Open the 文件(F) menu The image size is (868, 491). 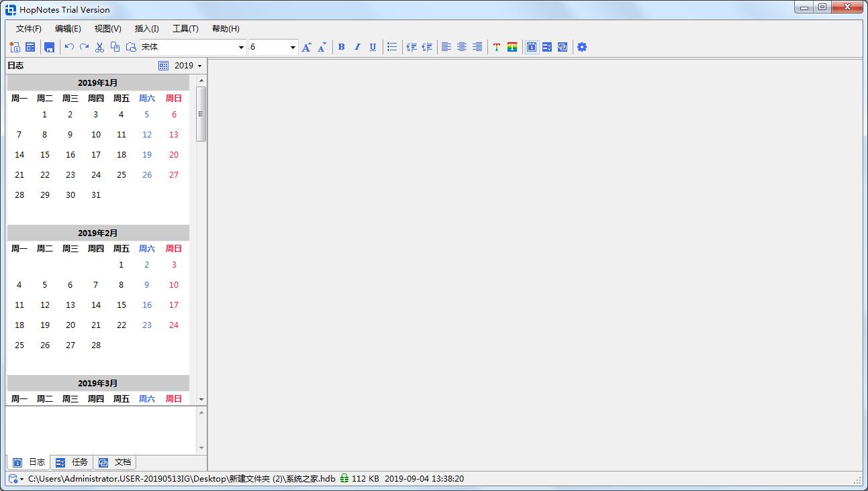click(x=29, y=29)
